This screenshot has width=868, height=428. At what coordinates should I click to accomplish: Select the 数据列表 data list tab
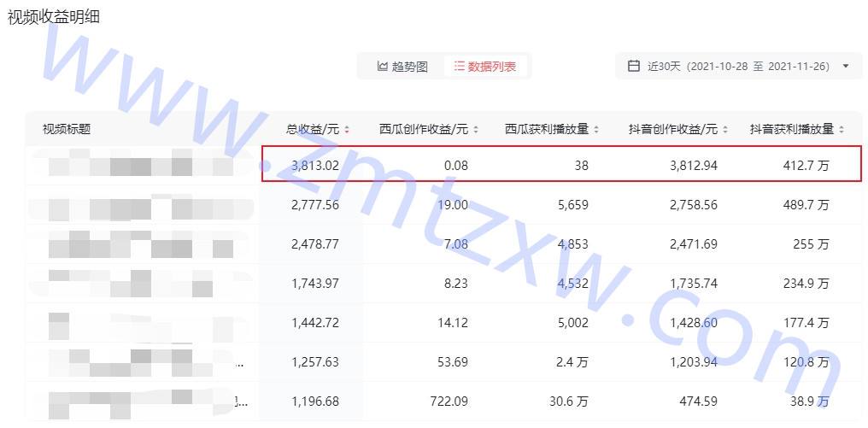(485, 67)
